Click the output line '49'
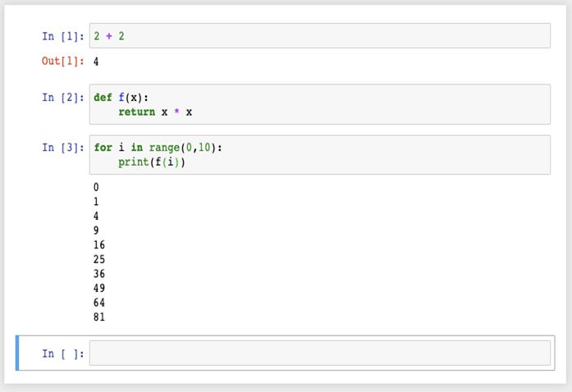The width and height of the screenshot is (572, 392). pos(99,288)
